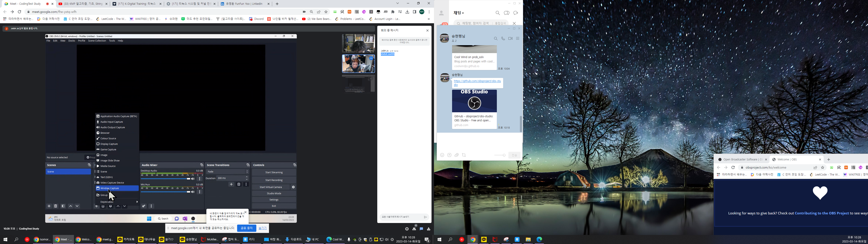Open Meet activities shapes icon
Image resolution: width=868 pixels, height=244 pixels.
tap(429, 229)
